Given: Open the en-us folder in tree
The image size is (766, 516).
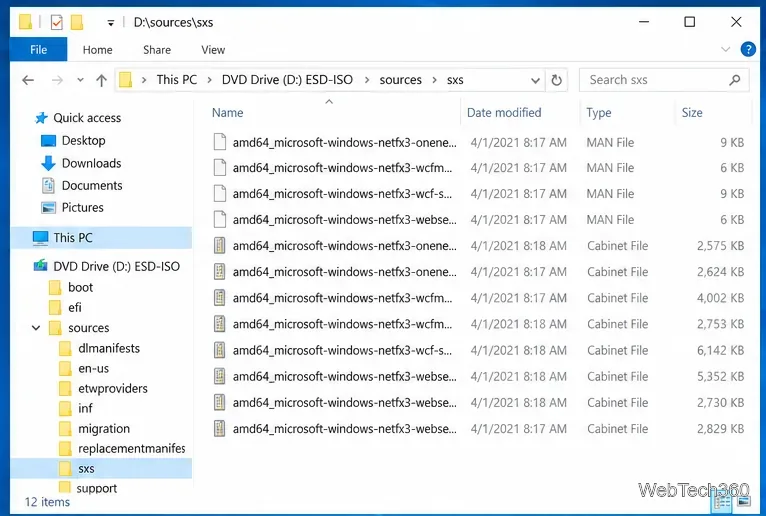Looking at the screenshot, I should (x=84, y=368).
